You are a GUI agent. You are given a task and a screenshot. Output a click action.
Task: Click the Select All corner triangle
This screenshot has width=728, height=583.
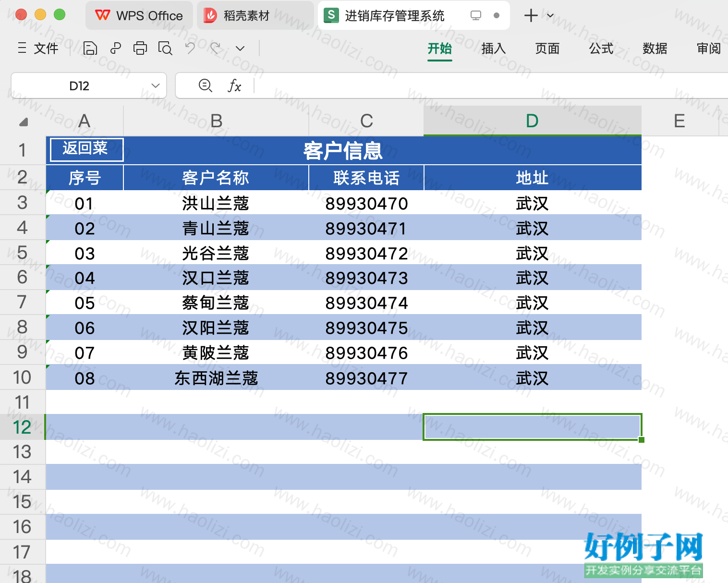[23, 121]
